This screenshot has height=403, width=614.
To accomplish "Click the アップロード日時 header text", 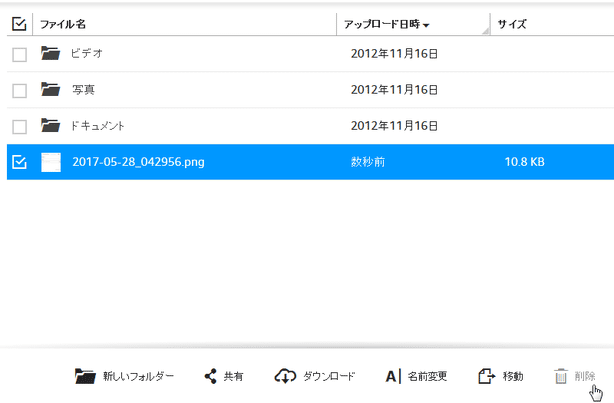I will coord(382,24).
